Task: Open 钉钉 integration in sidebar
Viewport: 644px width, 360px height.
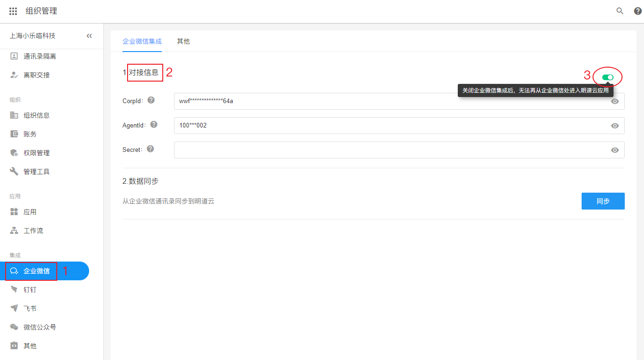Action: 30,290
